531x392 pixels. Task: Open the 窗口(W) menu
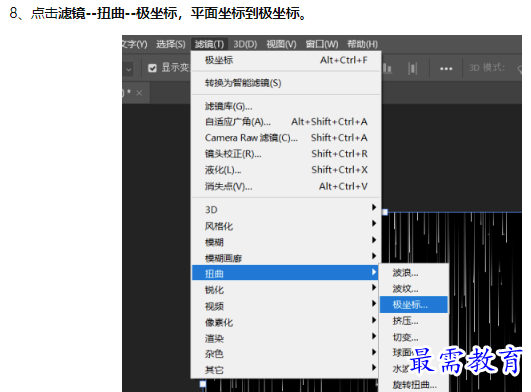(322, 44)
